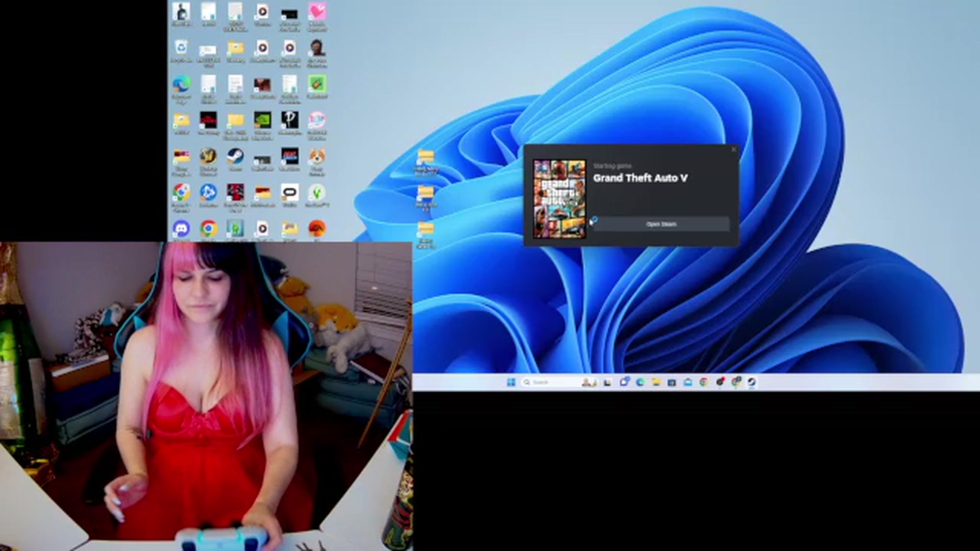The image size is (980, 551).
Task: Click the Grand Theft Auto V cover art
Action: [x=559, y=198]
